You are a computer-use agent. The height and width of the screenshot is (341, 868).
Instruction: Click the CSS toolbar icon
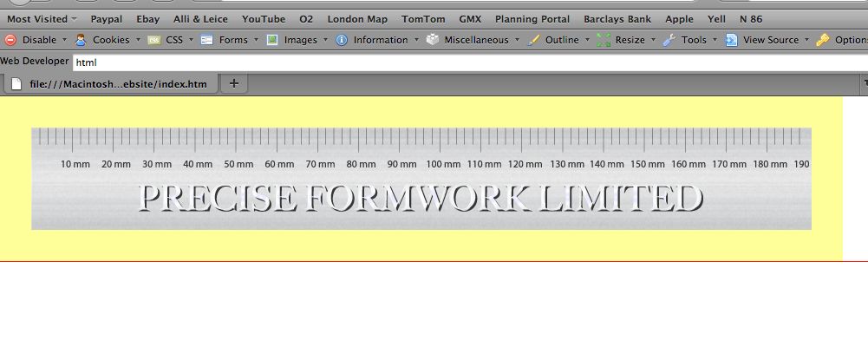coord(153,40)
